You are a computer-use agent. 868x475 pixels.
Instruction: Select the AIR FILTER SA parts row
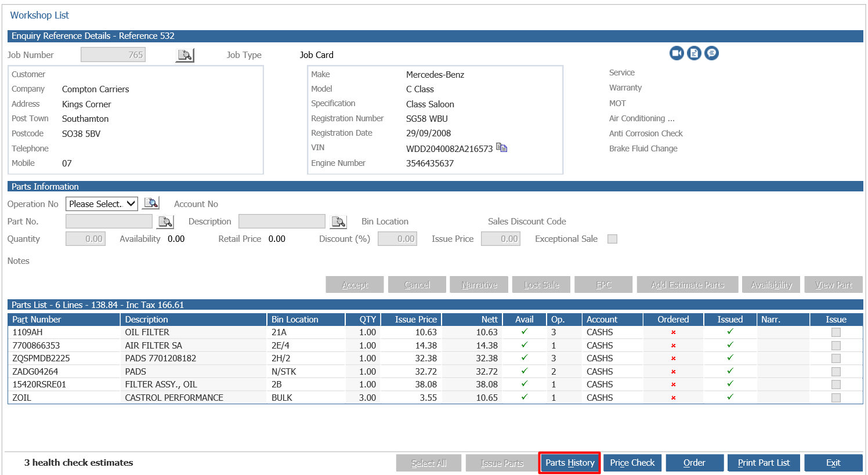pyautogui.click(x=435, y=346)
